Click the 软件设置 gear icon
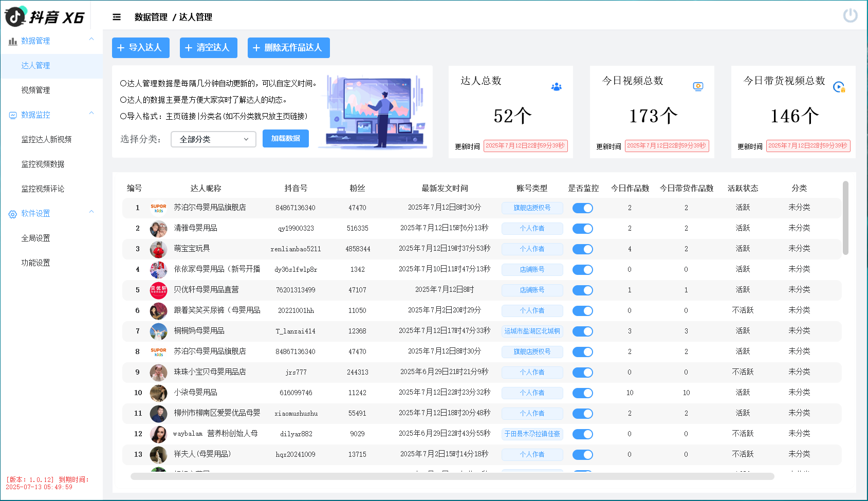The height and width of the screenshot is (501, 868). click(13, 214)
